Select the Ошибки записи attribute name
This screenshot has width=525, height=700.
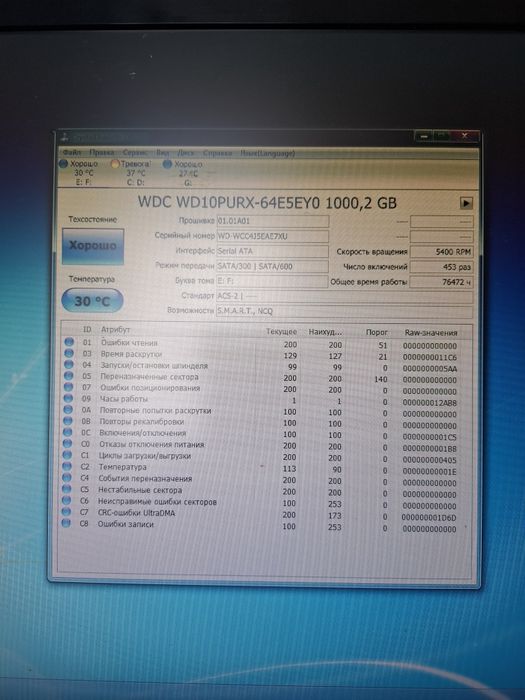(x=125, y=524)
